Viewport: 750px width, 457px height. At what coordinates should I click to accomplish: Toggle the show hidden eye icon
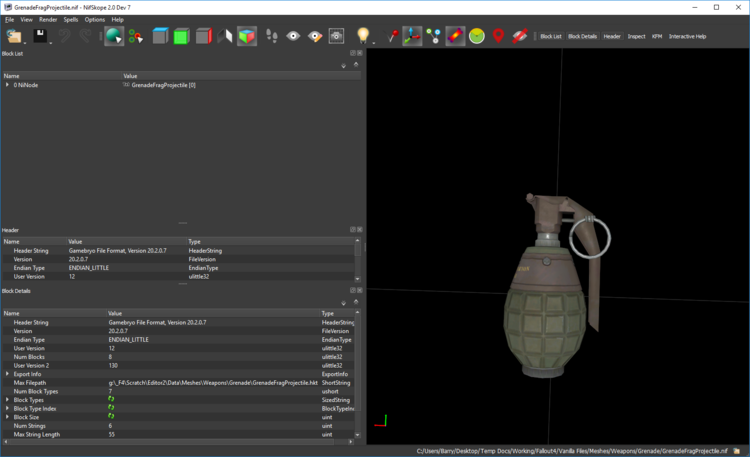[293, 36]
